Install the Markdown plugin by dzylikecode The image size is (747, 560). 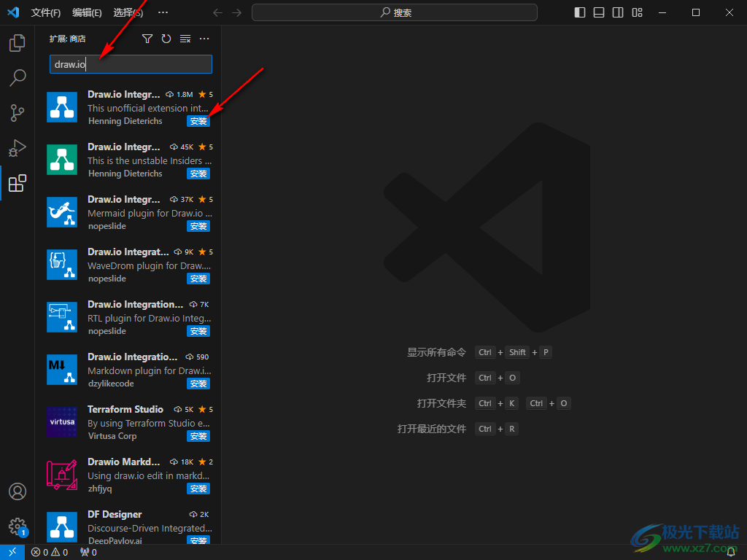(x=198, y=384)
